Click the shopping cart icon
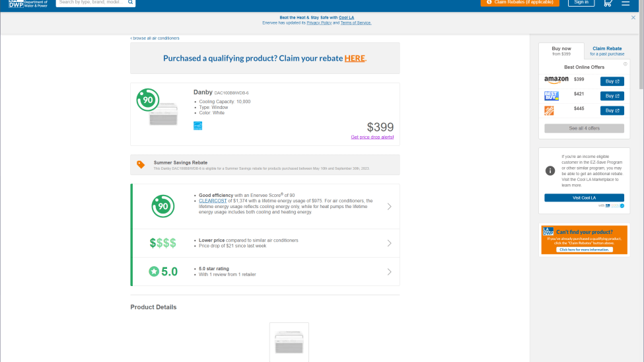Viewport: 644px width, 362px height. coord(608,3)
